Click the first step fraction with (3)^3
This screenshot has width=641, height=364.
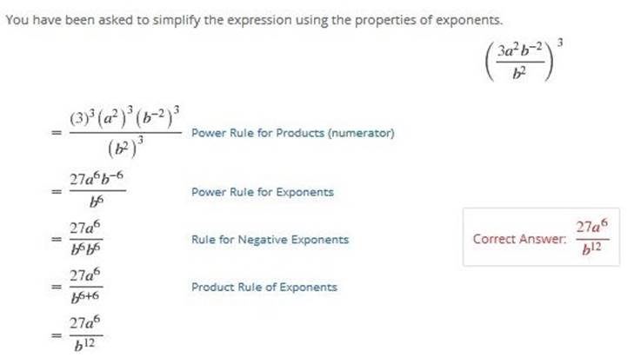click(125, 132)
